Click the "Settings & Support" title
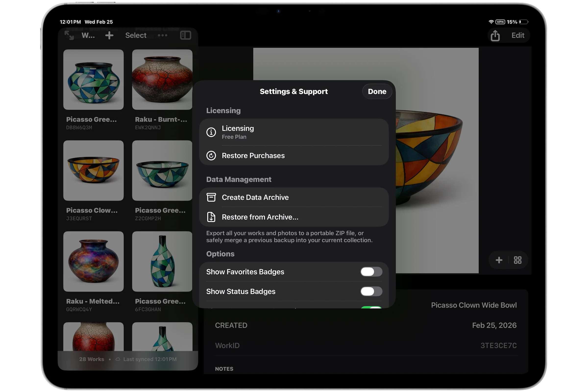588x392 pixels. click(294, 91)
